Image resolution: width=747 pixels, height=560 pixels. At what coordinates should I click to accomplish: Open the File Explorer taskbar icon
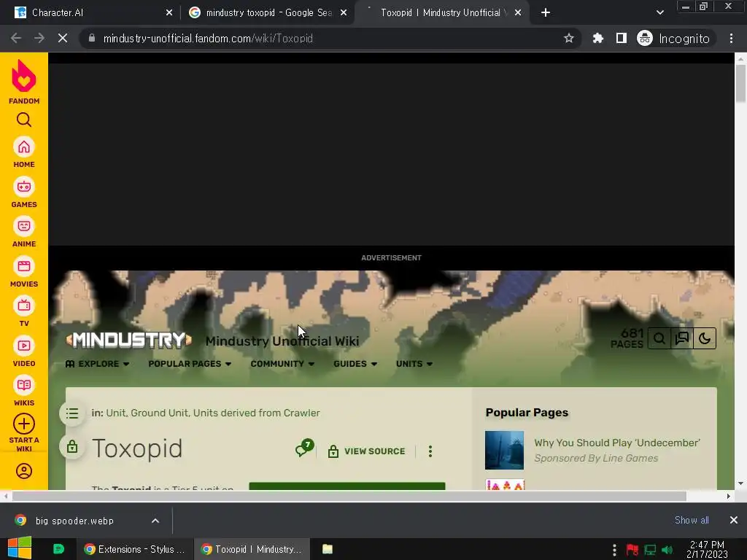pyautogui.click(x=328, y=549)
